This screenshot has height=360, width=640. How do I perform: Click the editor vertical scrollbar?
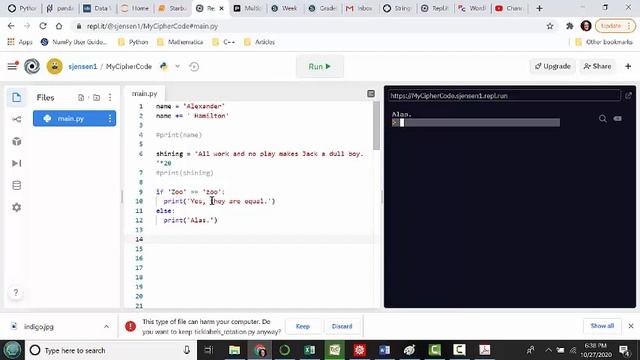click(376, 127)
